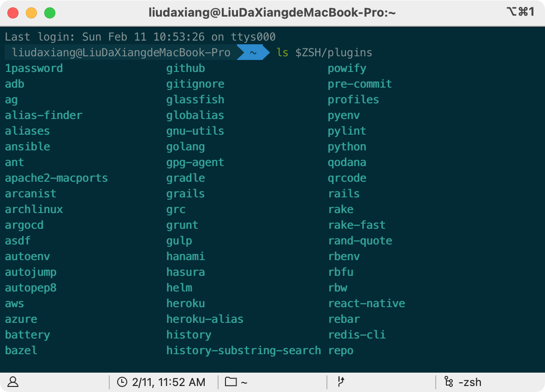Click the qodana entry
Viewport: 545px width, 392px height.
coord(347,163)
